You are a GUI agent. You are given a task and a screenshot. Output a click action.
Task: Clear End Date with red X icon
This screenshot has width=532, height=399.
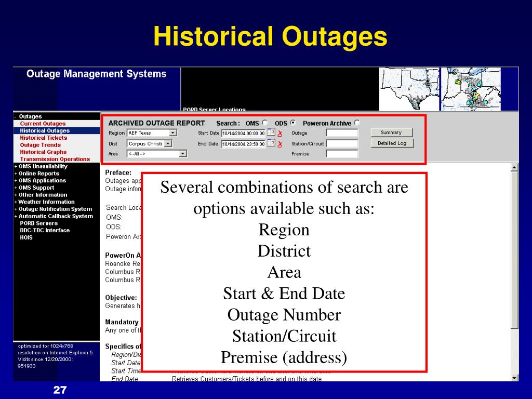pyautogui.click(x=280, y=144)
